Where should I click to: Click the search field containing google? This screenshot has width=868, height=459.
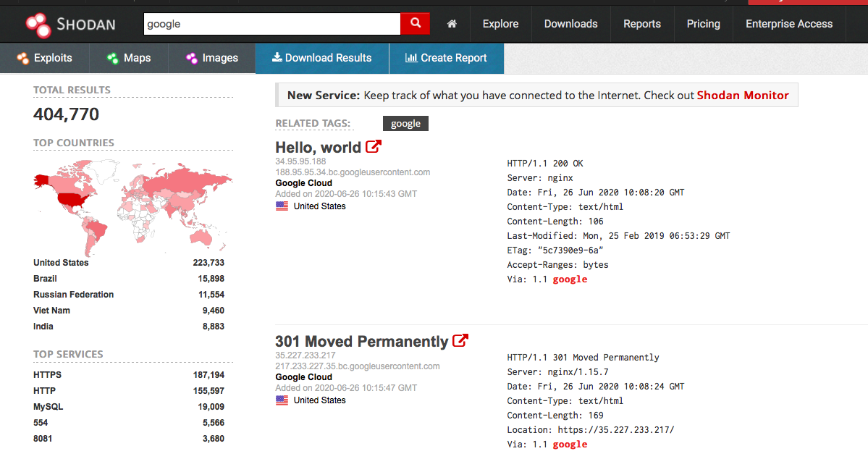point(271,24)
